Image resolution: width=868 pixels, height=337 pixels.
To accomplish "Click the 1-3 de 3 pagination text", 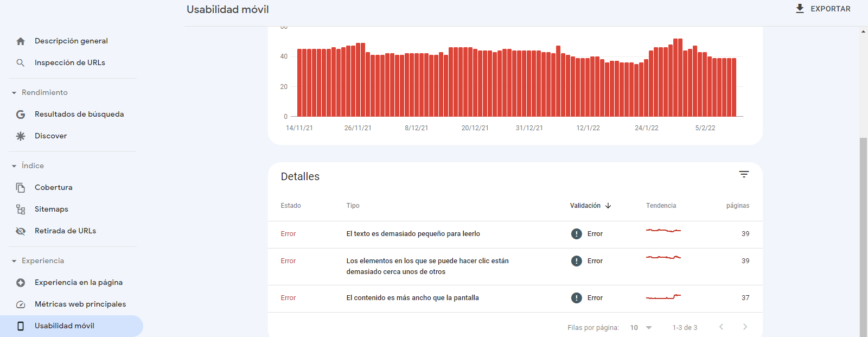I will pyautogui.click(x=685, y=328).
